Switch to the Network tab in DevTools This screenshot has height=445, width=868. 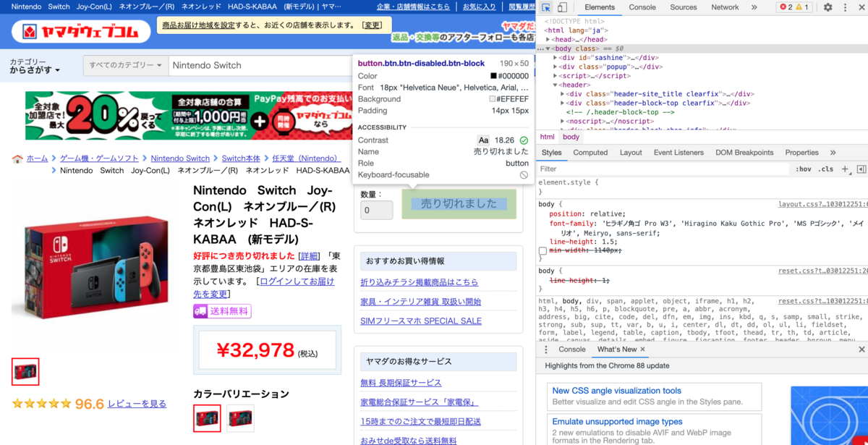tap(724, 7)
